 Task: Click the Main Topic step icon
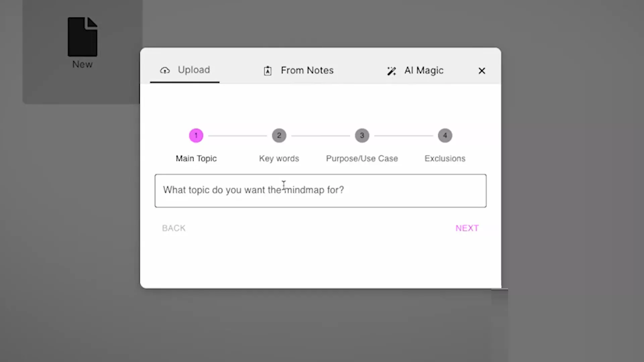[x=196, y=136]
